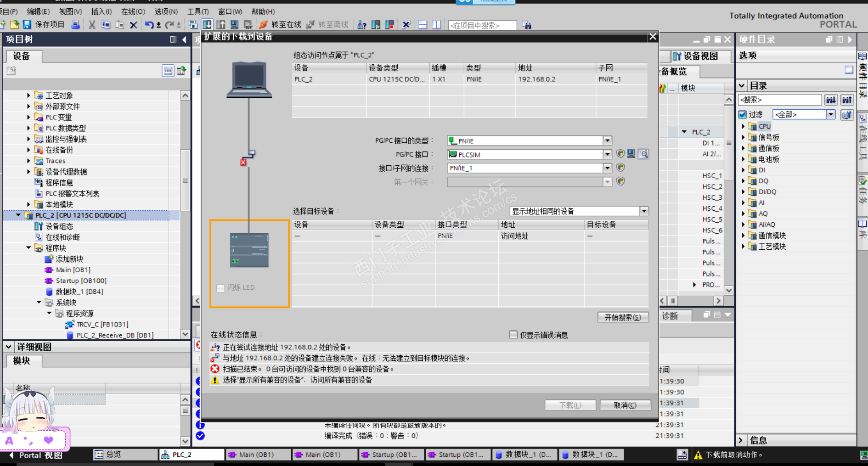
Task: Select the PLC_2 row in access nodes table
Action: 469,79
